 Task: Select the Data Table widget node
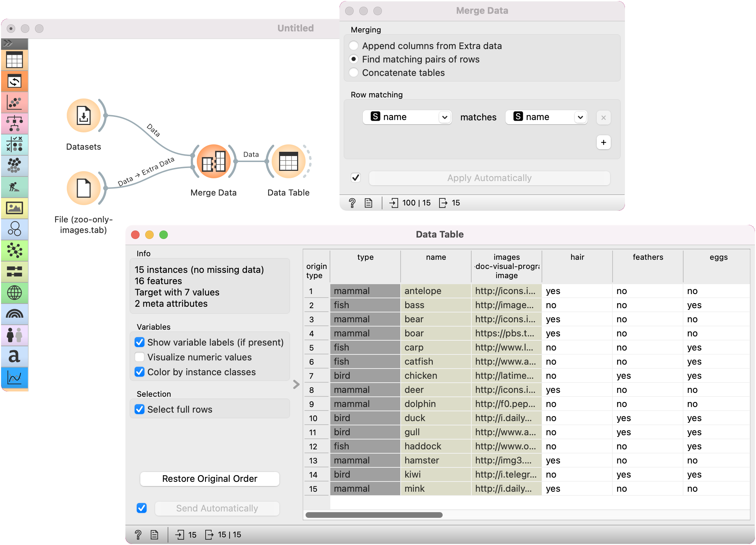pos(289,162)
